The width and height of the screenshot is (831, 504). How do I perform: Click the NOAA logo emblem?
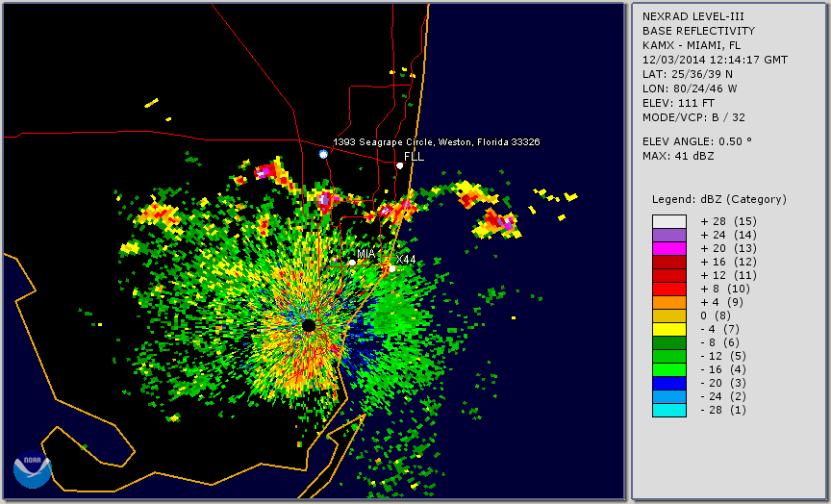click(33, 469)
